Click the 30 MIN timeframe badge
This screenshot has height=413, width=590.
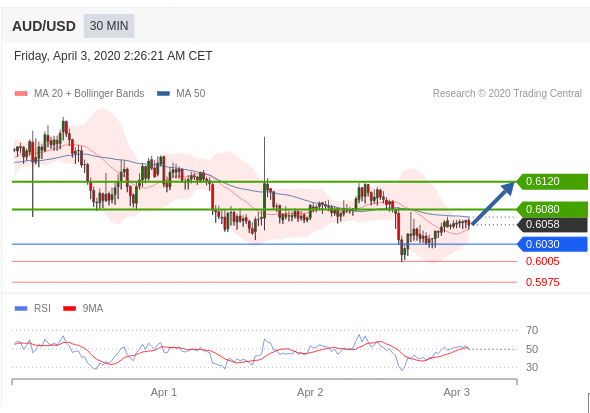coord(109,26)
